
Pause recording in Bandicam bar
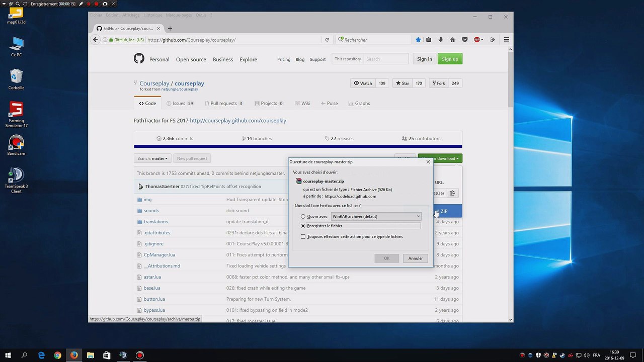tap(90, 4)
